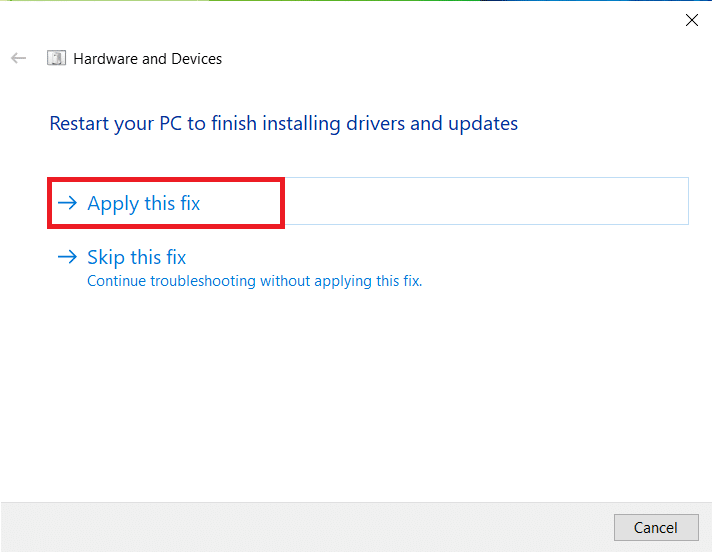712x552 pixels.
Task: Click the back arrow icon
Action: (x=18, y=59)
